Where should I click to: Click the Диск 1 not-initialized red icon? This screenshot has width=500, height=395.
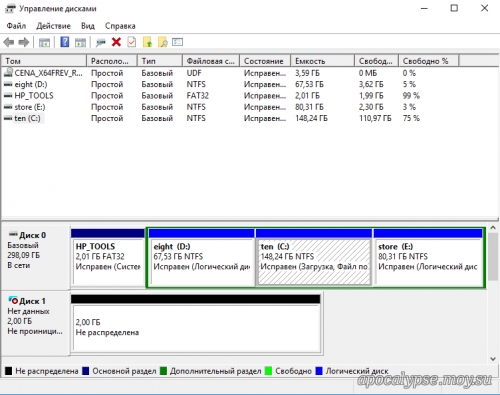pyautogui.click(x=13, y=300)
